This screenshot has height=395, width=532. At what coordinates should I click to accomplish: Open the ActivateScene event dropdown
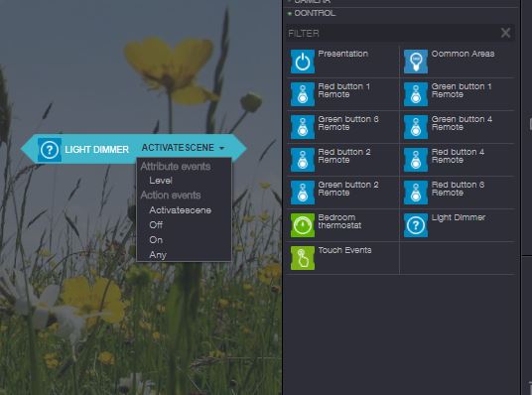pyautogui.click(x=184, y=148)
